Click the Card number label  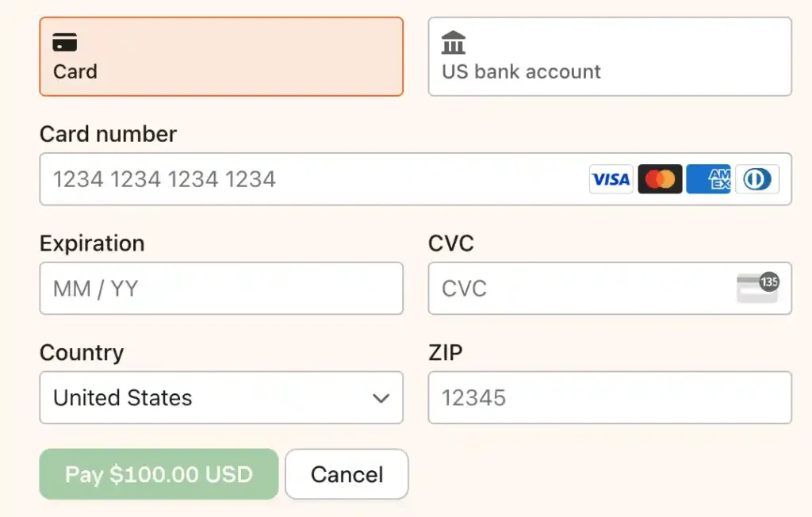108,134
